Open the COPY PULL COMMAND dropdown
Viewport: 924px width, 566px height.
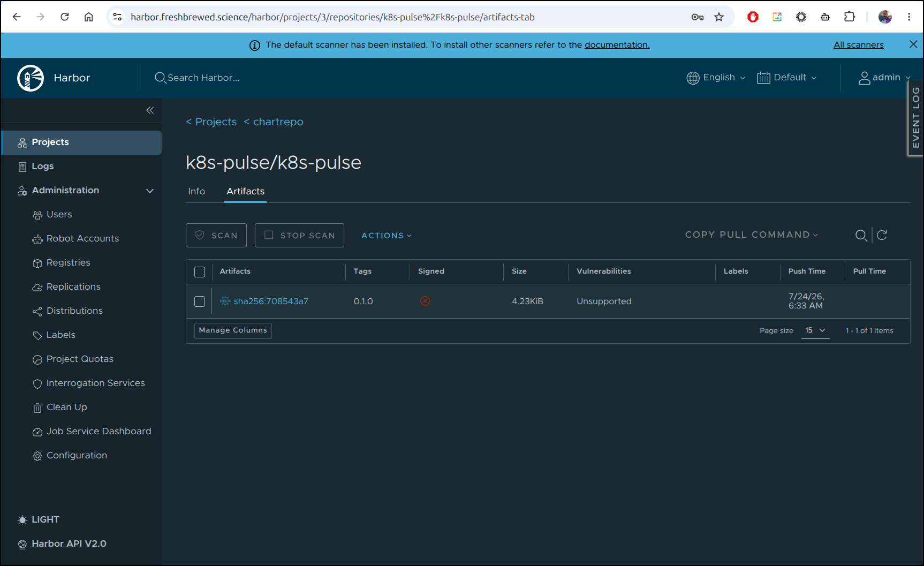752,235
